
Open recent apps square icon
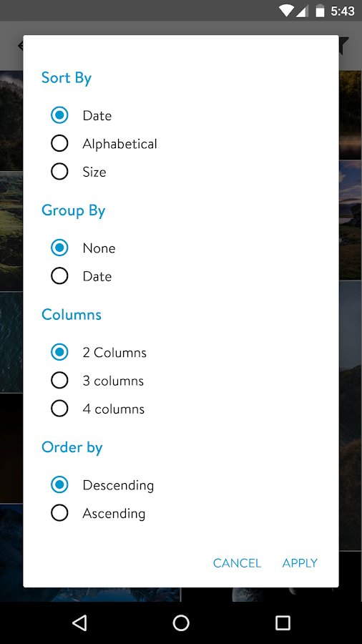[283, 623]
